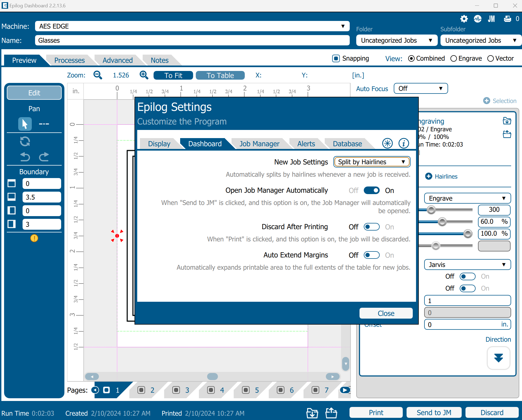This screenshot has height=420, width=522.
Task: Click the Send to JM button
Action: [x=434, y=413]
